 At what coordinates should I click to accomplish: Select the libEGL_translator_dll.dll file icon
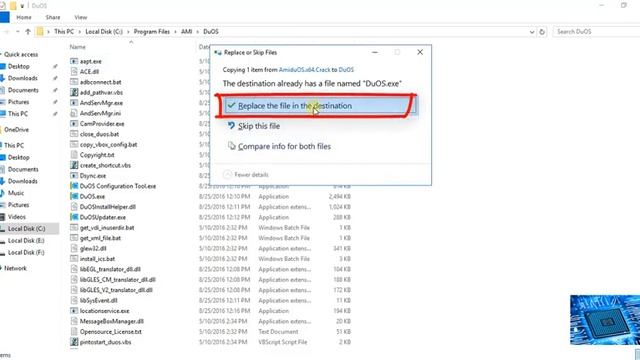click(x=74, y=269)
